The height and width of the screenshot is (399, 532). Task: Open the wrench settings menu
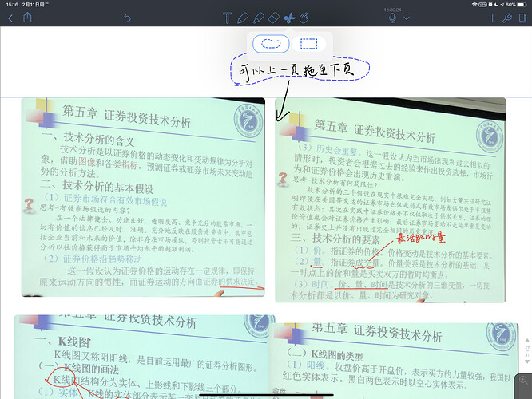[507, 18]
